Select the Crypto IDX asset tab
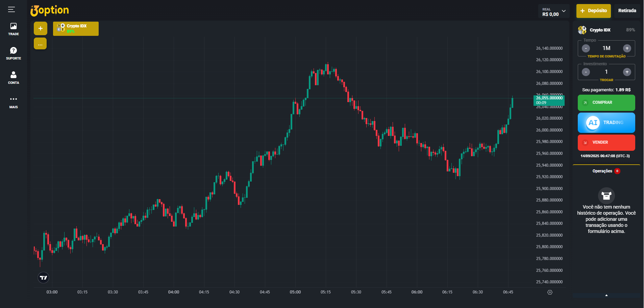Screen dimensions: 644x308 pos(76,29)
